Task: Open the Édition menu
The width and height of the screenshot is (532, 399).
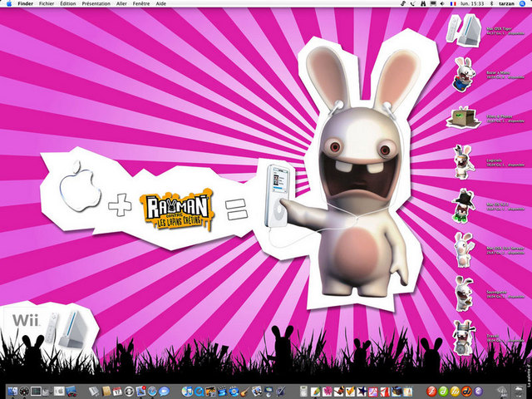Action: (x=68, y=3)
